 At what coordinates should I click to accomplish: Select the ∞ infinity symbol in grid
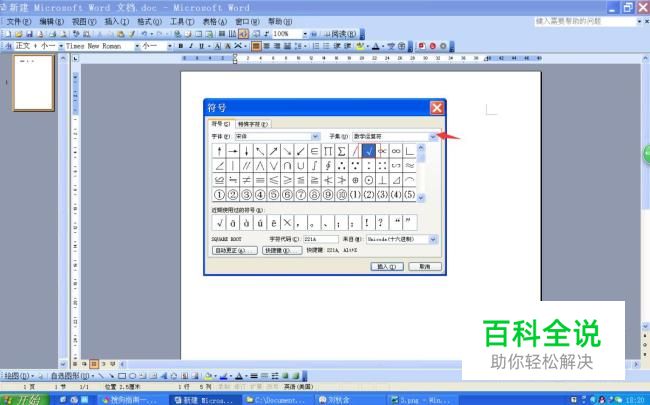click(x=396, y=151)
